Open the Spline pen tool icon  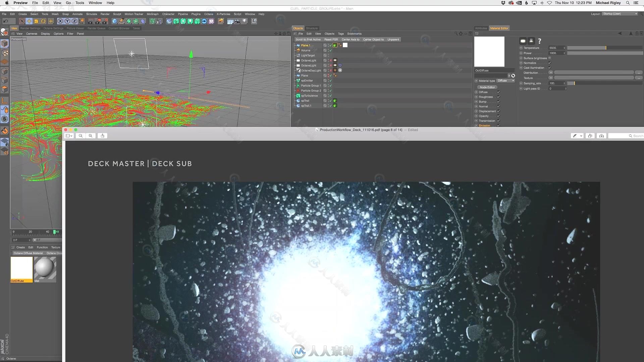tap(122, 21)
